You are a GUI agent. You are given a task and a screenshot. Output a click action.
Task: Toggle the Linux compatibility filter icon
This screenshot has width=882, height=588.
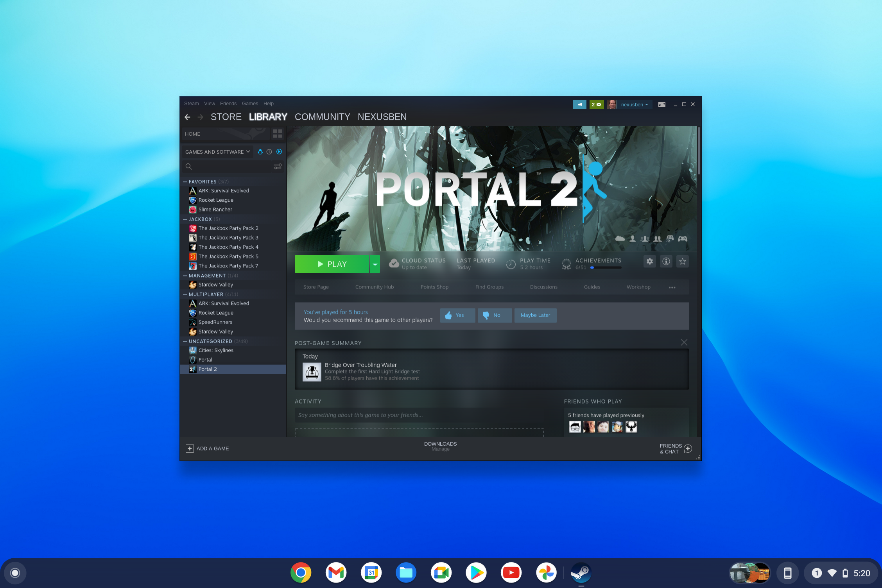pos(260,152)
